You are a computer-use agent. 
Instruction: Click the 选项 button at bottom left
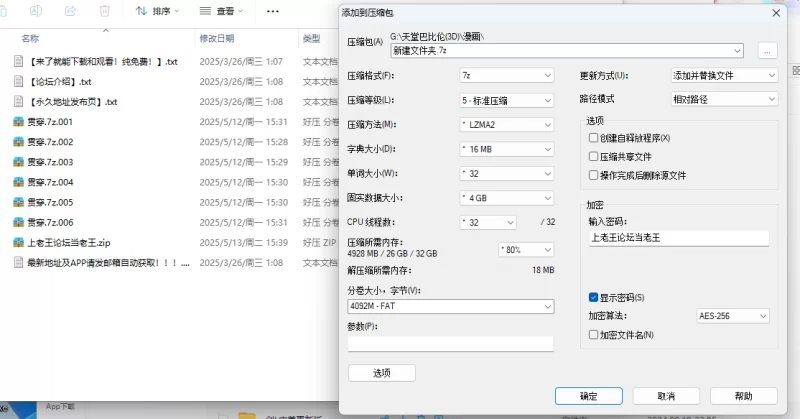click(x=382, y=373)
